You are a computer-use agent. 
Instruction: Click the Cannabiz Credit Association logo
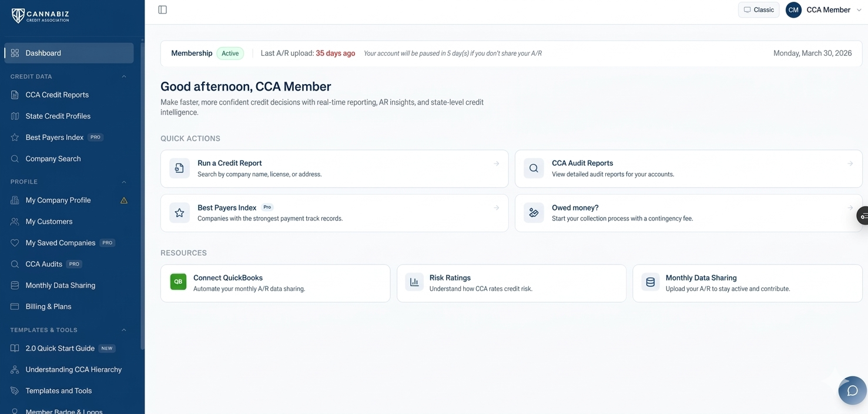[41, 15]
